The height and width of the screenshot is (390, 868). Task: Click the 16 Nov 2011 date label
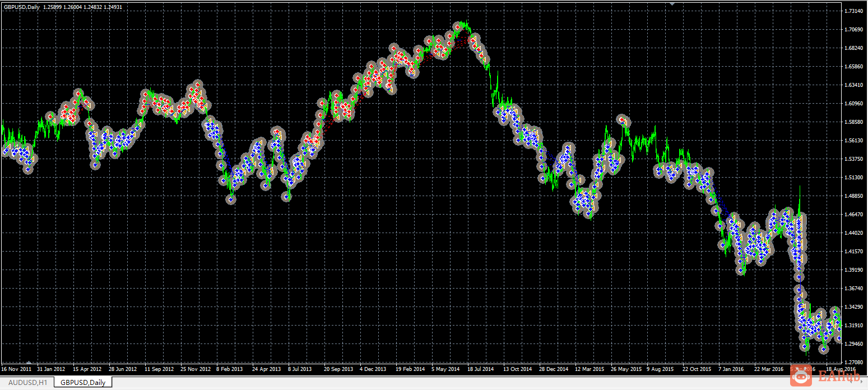tap(15, 369)
